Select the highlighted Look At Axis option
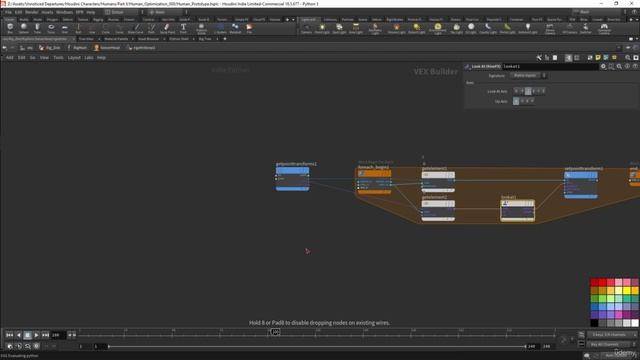Image resolution: width=640 pixels, height=360 pixels. tap(528, 91)
